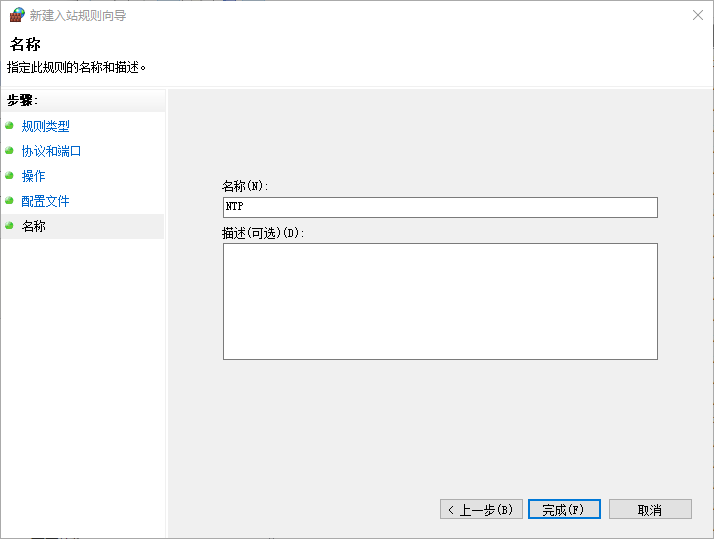This screenshot has width=714, height=539.
Task: Open the 协议和端口 step
Action: (51, 152)
